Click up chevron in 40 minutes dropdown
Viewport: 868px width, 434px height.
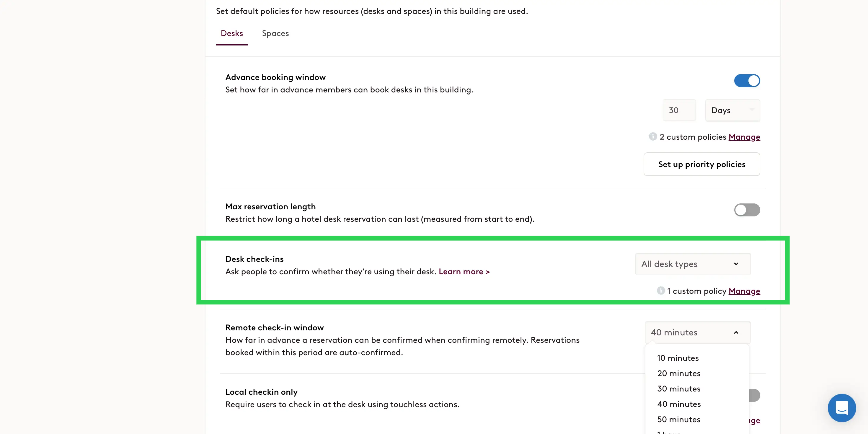(x=736, y=332)
